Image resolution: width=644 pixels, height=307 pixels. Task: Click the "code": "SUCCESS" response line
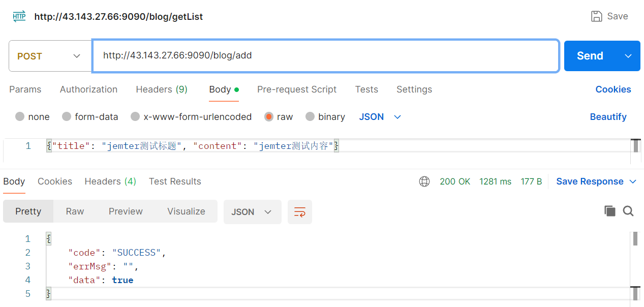pyautogui.click(x=117, y=253)
